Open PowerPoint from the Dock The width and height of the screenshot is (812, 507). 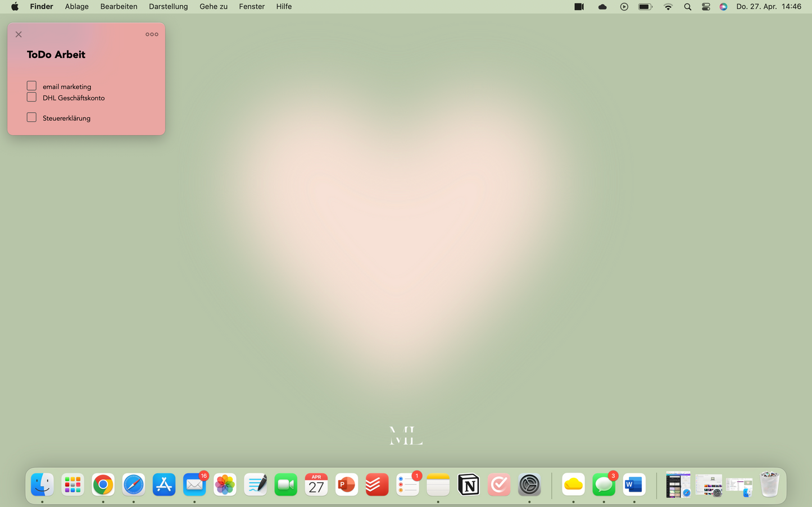[x=346, y=485]
